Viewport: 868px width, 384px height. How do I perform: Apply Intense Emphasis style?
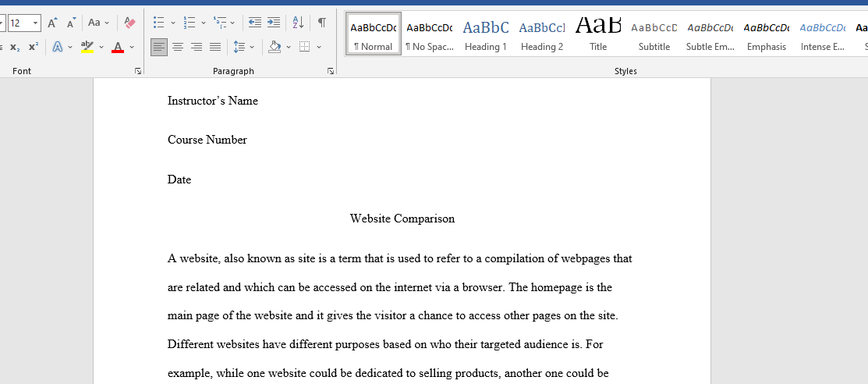coord(823,34)
